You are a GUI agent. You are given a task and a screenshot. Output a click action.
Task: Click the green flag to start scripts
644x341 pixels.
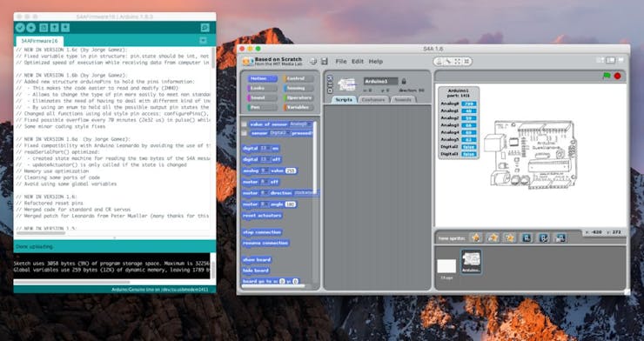point(607,76)
